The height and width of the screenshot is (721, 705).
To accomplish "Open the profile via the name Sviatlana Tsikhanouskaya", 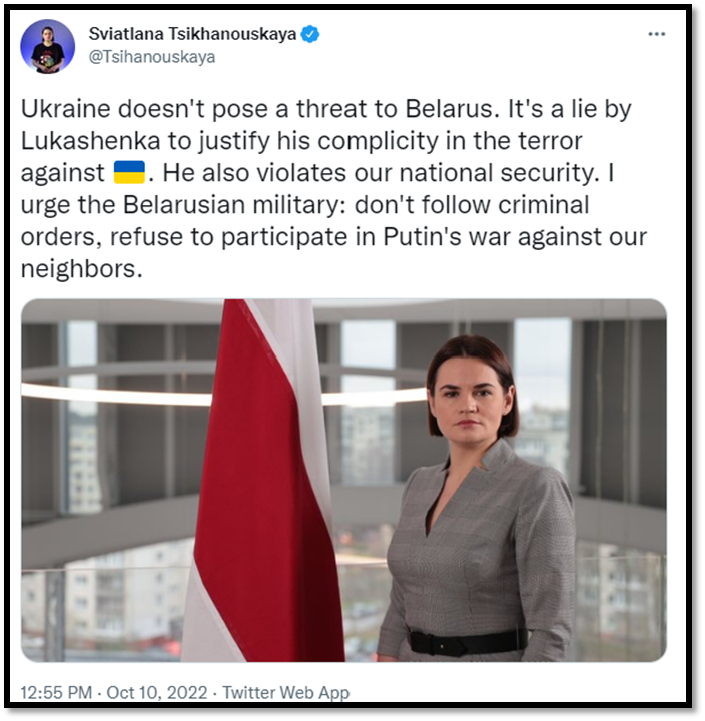I will pyautogui.click(x=192, y=34).
